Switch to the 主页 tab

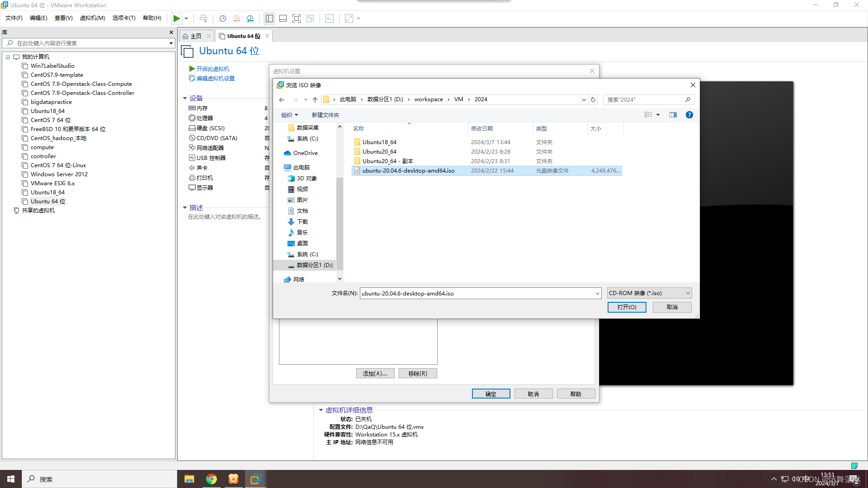coord(196,36)
